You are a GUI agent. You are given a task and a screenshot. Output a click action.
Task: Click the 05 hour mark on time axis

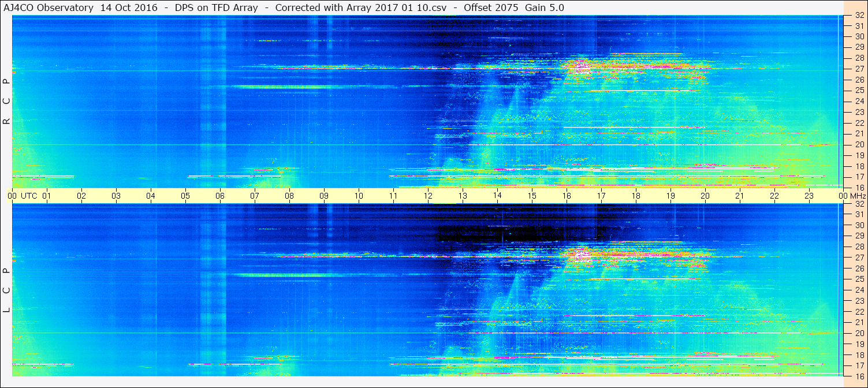[185, 196]
